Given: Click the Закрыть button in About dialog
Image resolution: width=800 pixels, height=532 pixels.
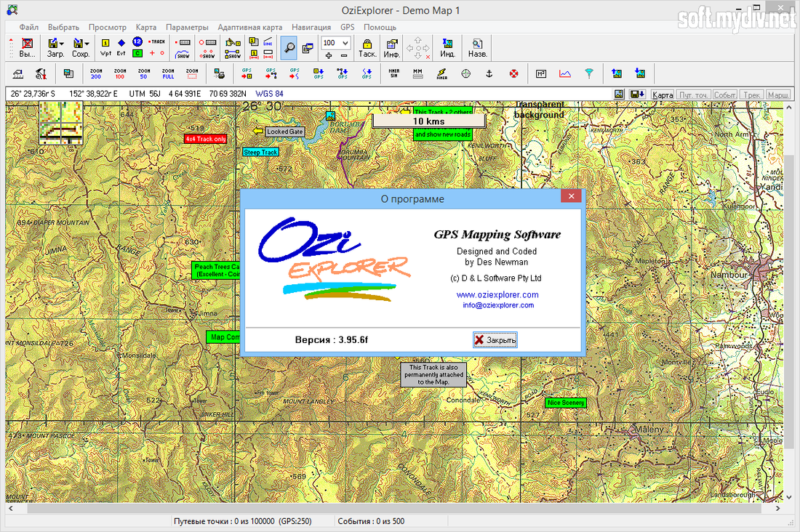Looking at the screenshot, I should (495, 340).
